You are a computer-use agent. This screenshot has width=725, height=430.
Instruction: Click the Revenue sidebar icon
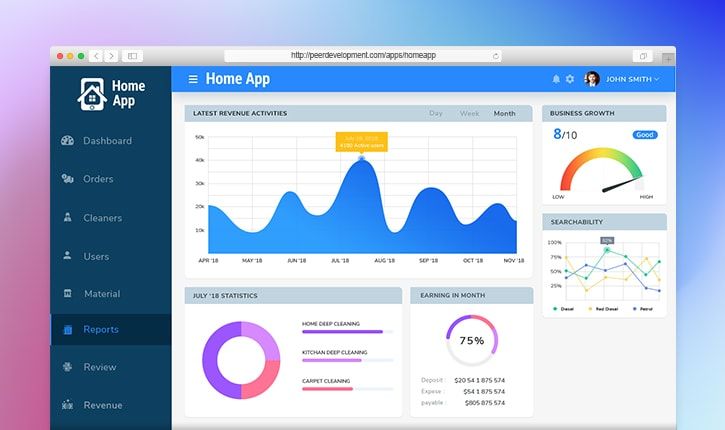[x=68, y=405]
